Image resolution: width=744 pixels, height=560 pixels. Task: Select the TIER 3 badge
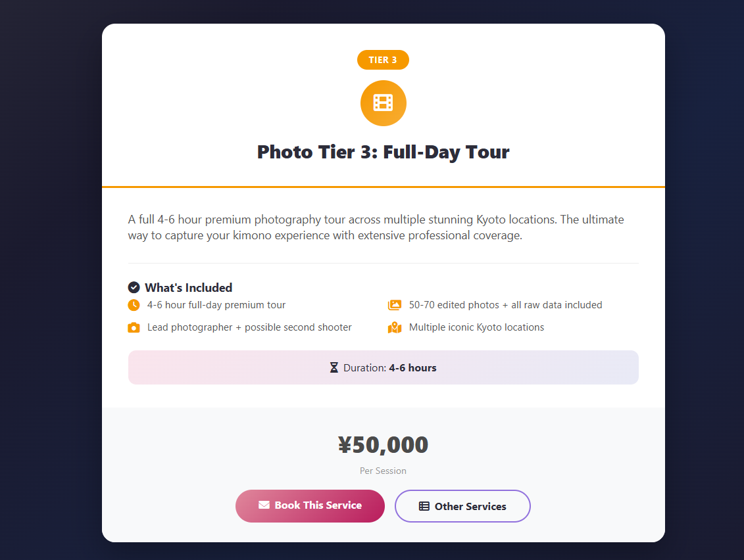point(383,59)
